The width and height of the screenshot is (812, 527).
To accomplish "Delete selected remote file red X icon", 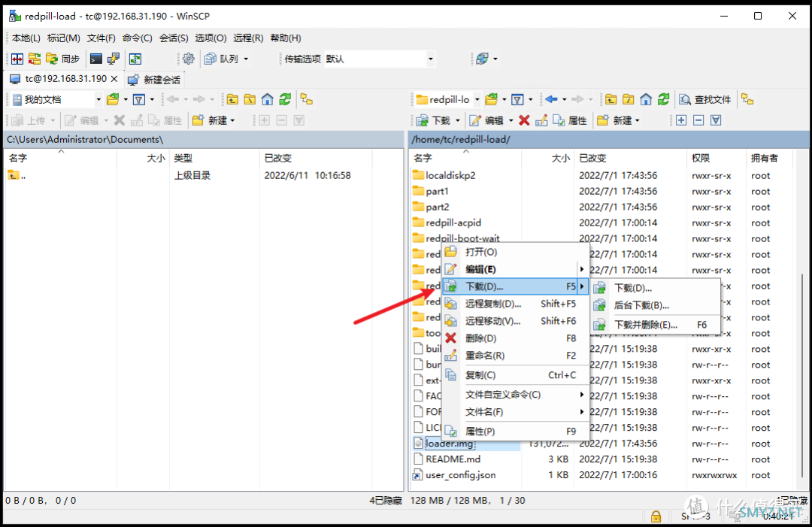I will tap(524, 120).
